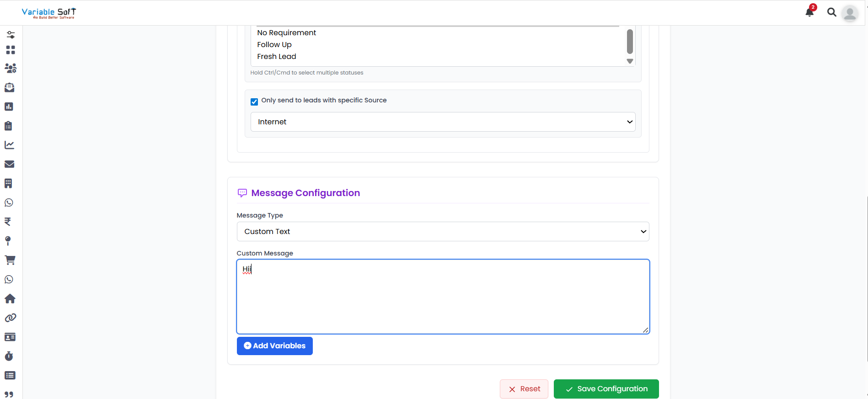Screen dimensions: 868x399
Task: Select 'Follow Up' in status list
Action: (x=274, y=45)
